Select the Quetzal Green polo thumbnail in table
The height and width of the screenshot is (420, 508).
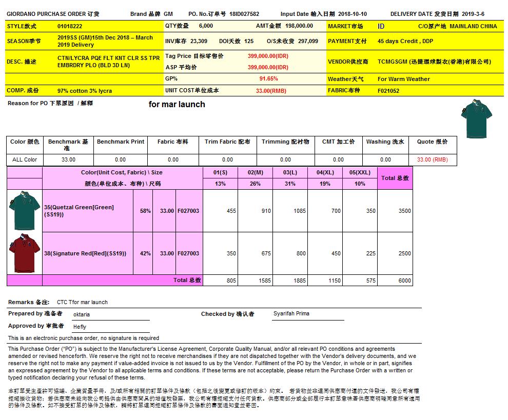(x=20, y=210)
